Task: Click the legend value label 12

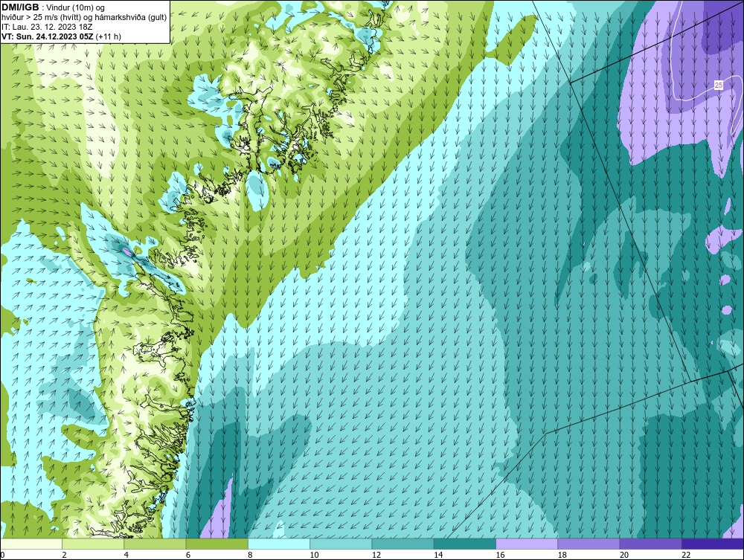Action: (376, 556)
